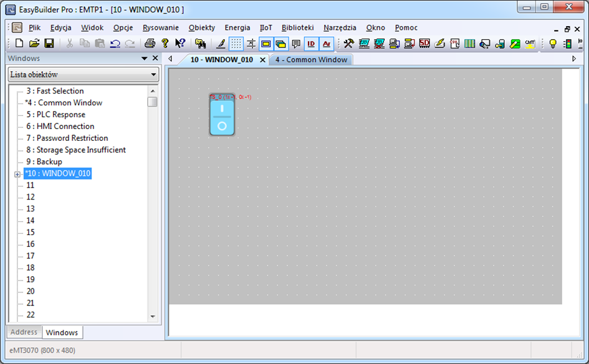
Task: Open the light bulb bit lamp object
Action: click(x=553, y=44)
